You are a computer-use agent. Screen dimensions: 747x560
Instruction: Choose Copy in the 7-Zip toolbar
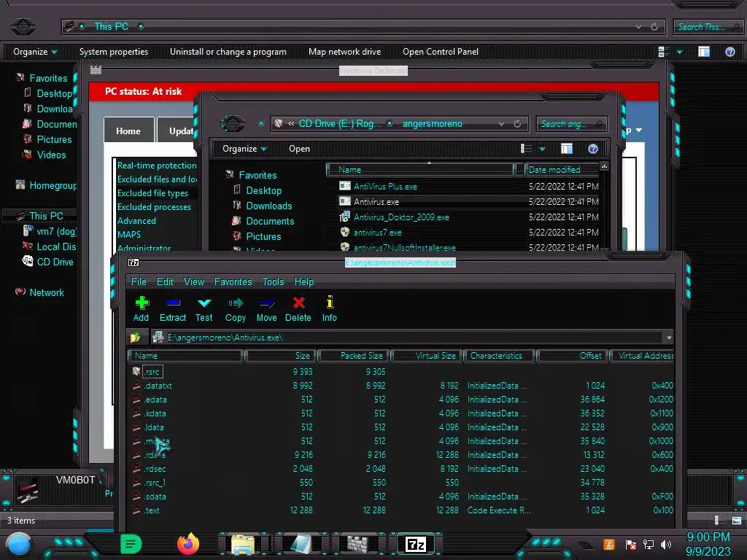pos(236,309)
